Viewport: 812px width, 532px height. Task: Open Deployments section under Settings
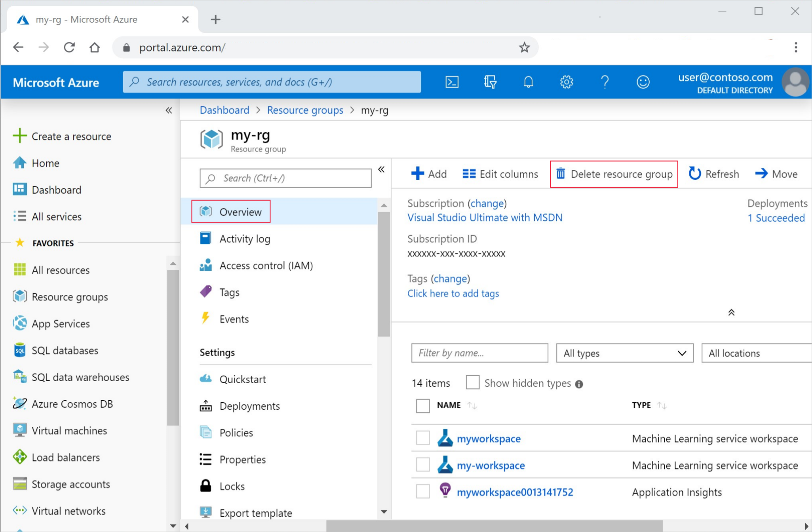click(250, 405)
